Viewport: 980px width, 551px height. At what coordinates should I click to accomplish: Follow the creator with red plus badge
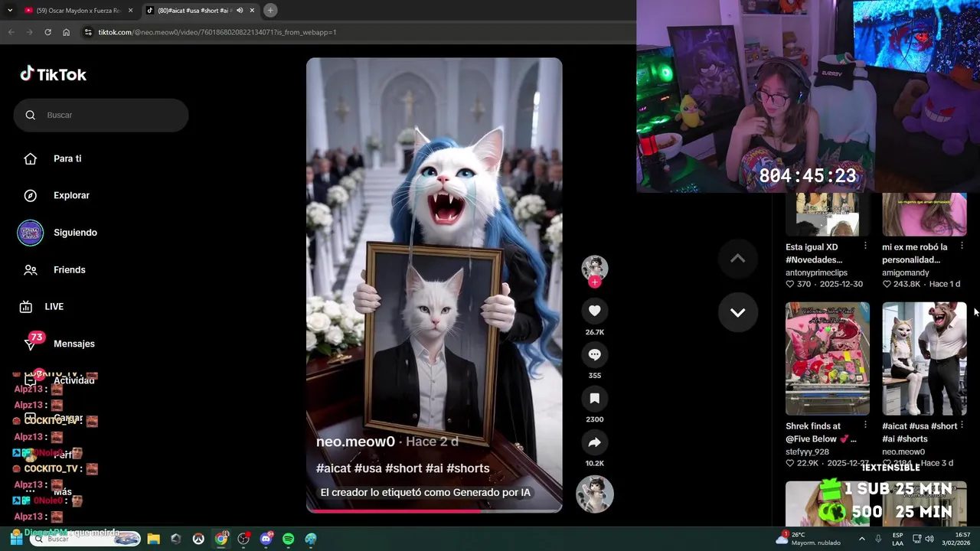595,282
